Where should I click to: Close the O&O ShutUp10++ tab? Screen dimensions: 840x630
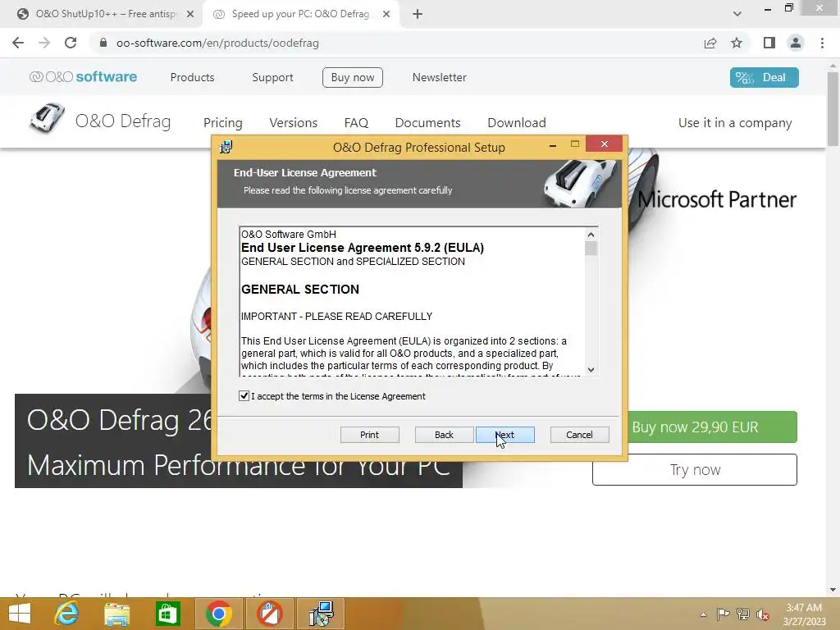coord(190,15)
